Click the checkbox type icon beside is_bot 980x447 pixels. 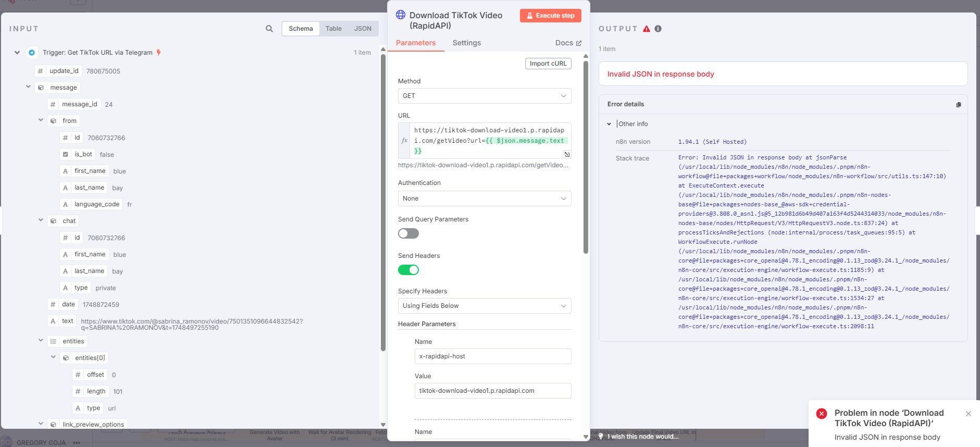65,154
